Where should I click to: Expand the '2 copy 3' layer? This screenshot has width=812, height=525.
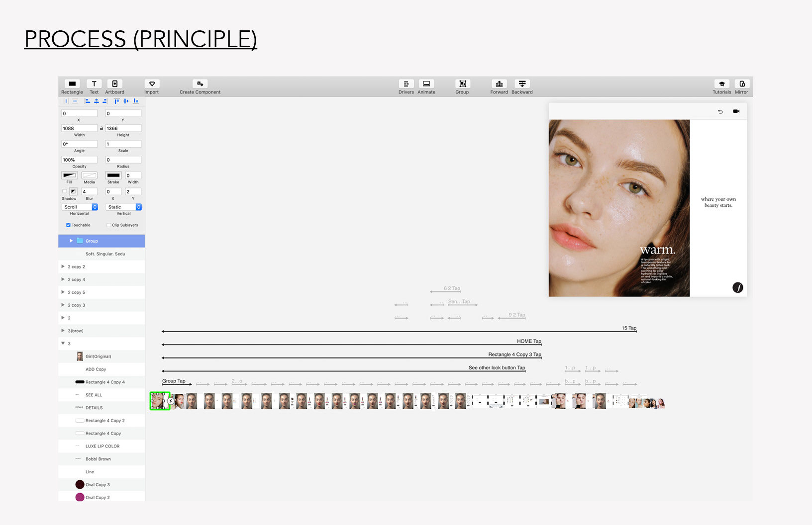[x=63, y=305]
